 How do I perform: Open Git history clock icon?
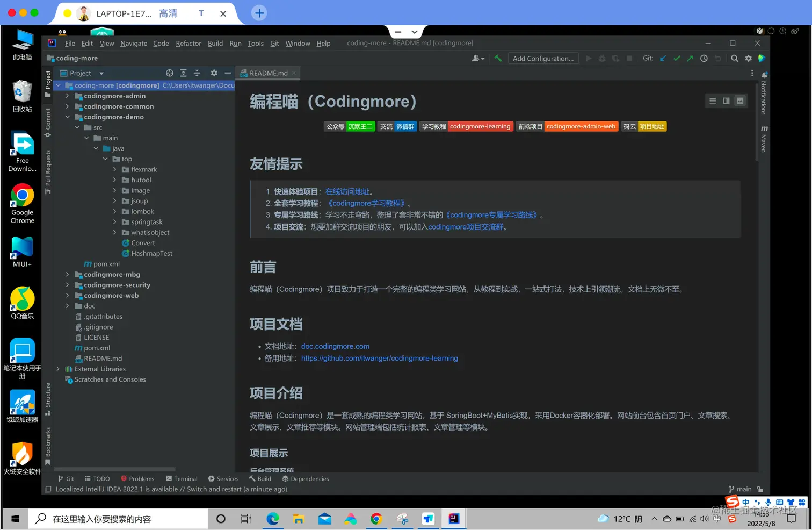coord(704,59)
